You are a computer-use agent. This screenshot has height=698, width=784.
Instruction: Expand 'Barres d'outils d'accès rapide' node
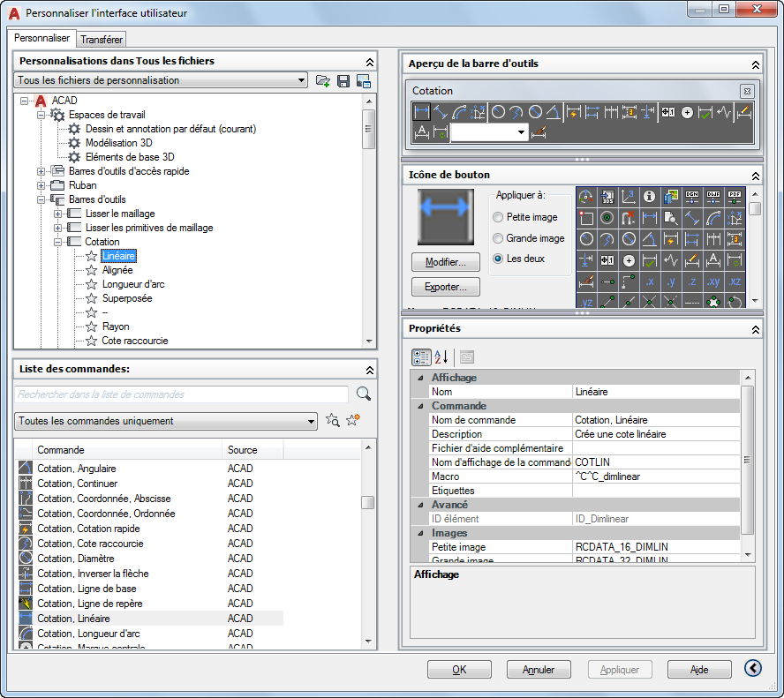[41, 171]
